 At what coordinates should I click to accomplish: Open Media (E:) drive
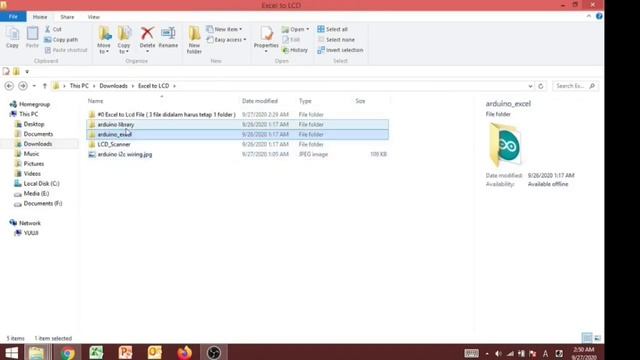(36, 193)
